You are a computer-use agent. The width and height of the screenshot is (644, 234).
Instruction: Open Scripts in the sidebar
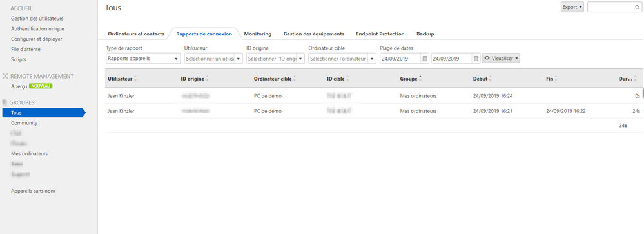pyautogui.click(x=19, y=59)
